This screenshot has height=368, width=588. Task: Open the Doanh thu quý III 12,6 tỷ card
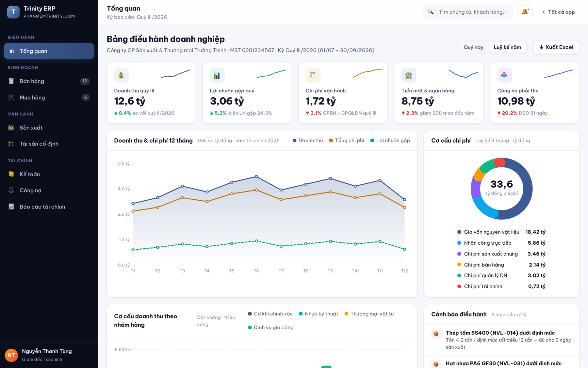coord(151,93)
